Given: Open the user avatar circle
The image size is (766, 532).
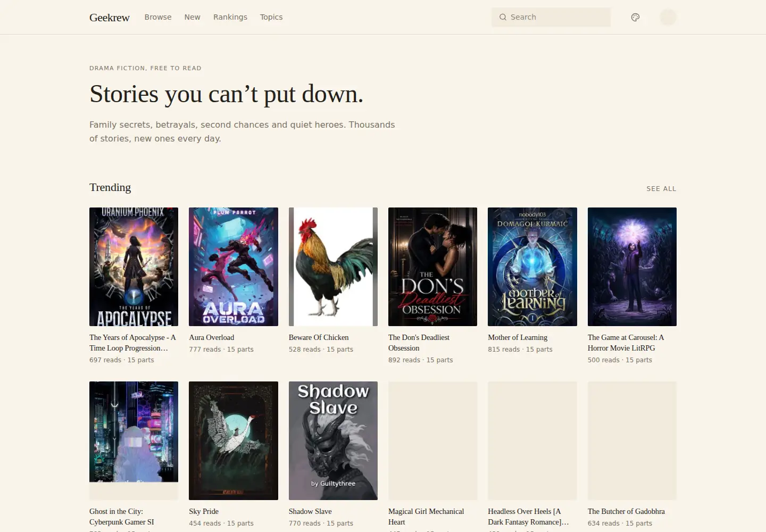Looking at the screenshot, I should [x=668, y=17].
